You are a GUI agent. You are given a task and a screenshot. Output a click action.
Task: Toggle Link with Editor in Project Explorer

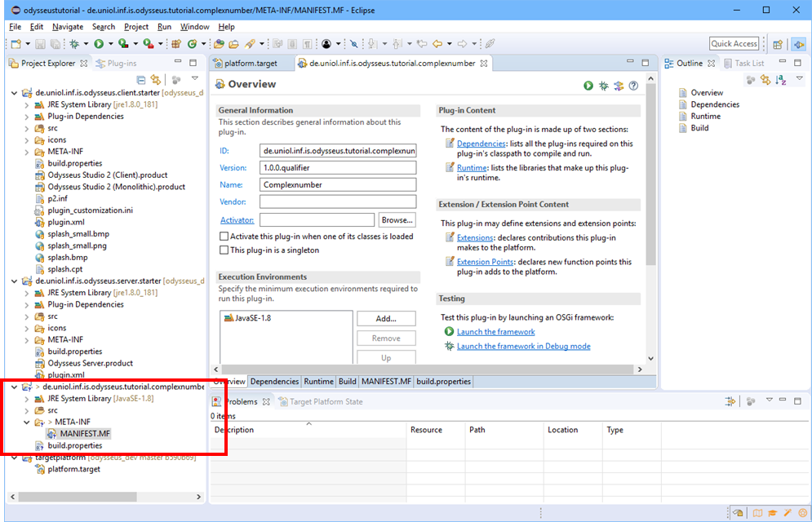[x=155, y=80]
